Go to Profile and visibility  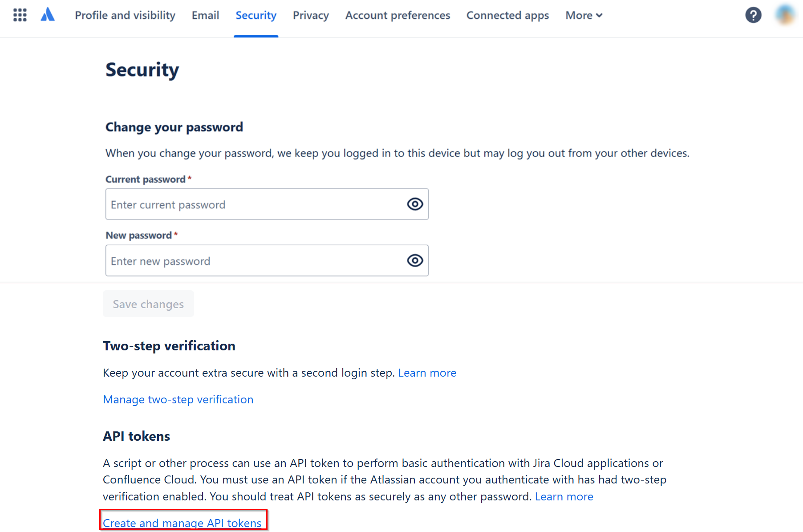pos(125,15)
